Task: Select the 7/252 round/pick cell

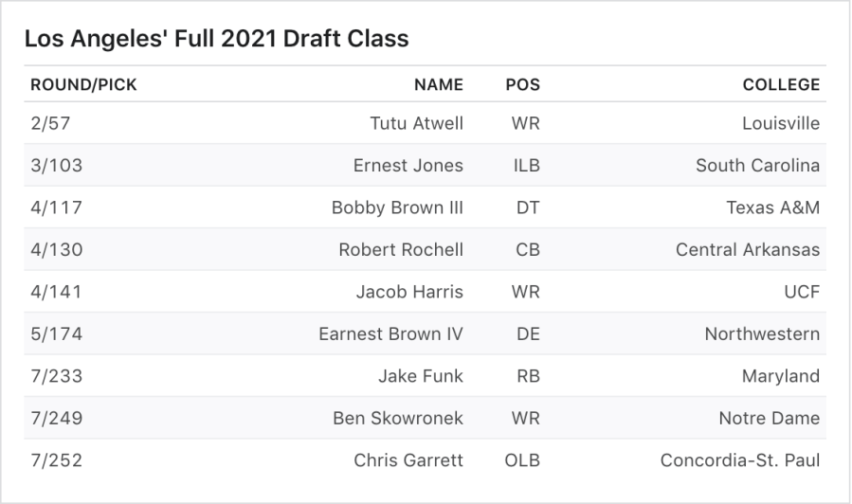Action: point(56,460)
